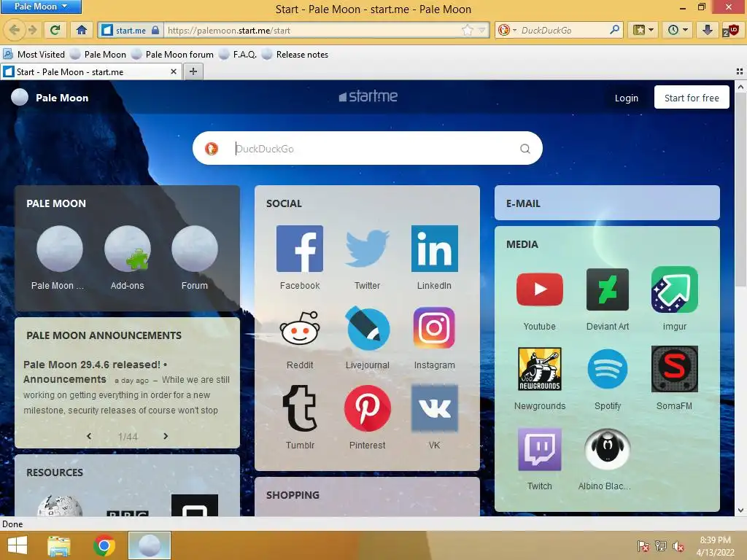
Task: Open the LinkedIn shortcut icon
Action: tap(434, 249)
